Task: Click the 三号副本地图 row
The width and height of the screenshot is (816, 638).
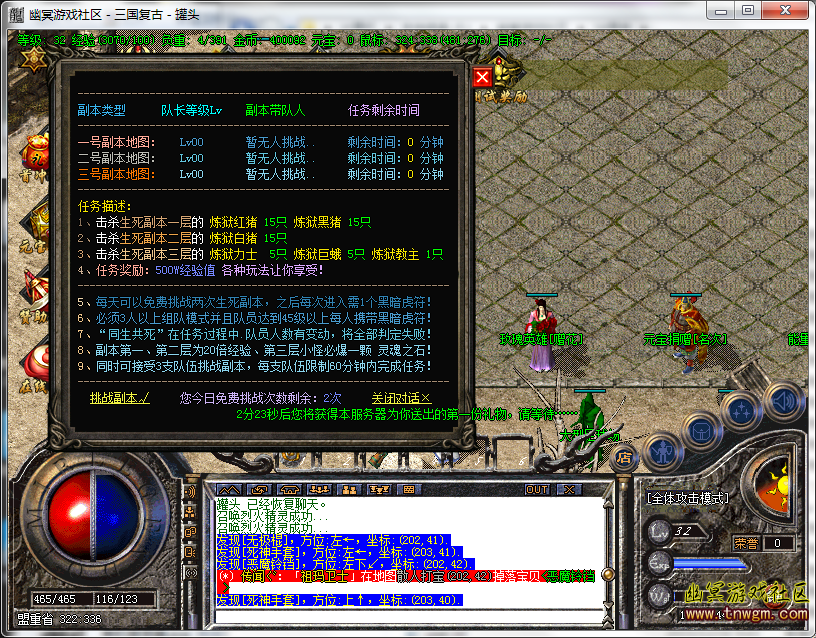Action: pos(261,174)
